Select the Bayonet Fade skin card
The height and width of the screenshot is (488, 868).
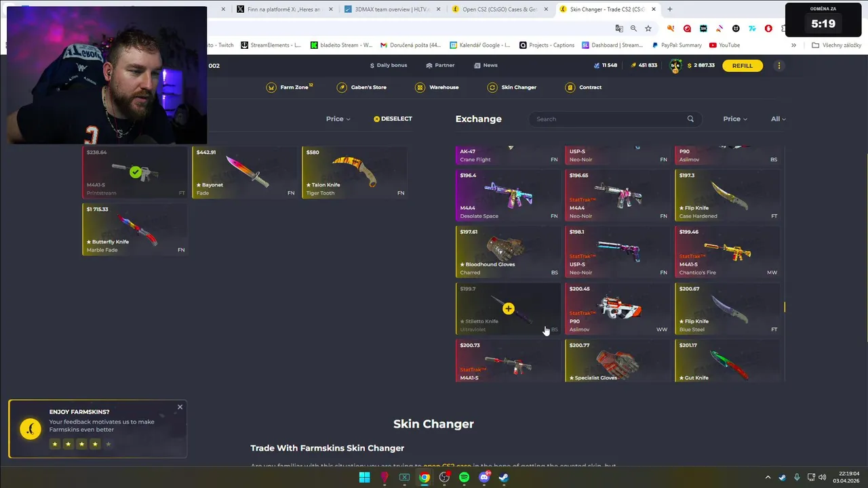244,172
